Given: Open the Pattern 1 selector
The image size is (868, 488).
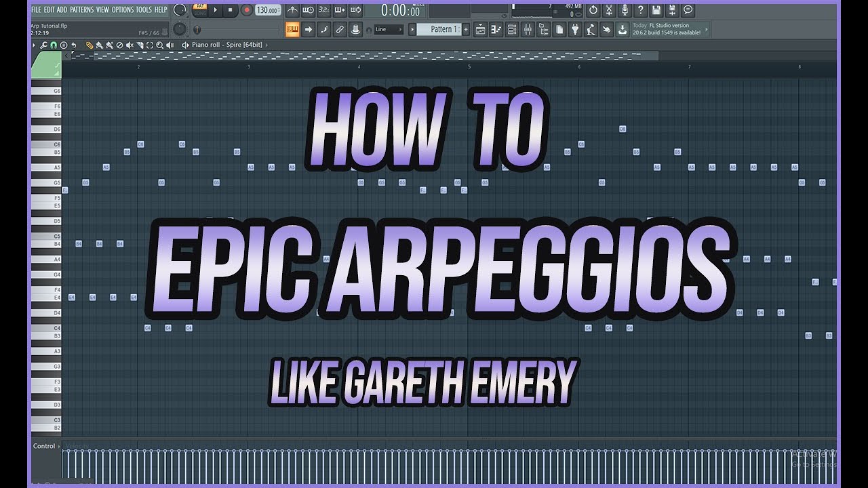Looking at the screenshot, I should pos(439,29).
